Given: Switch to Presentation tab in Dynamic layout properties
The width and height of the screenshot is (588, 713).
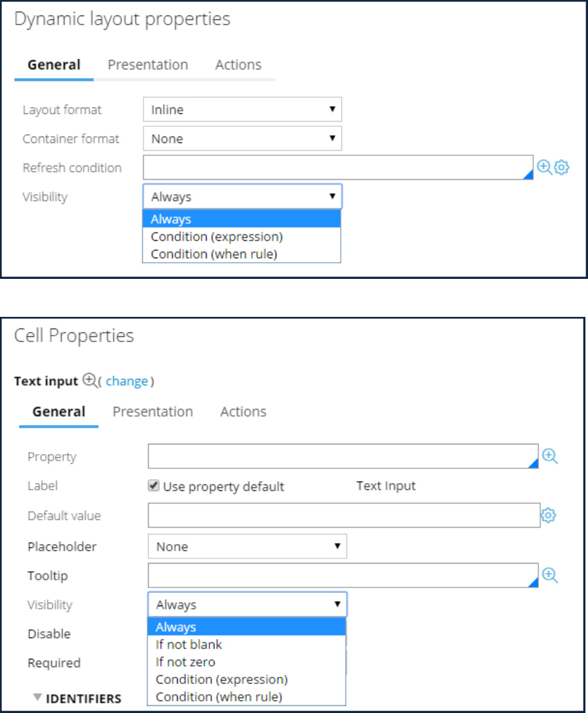Looking at the screenshot, I should pos(147,65).
